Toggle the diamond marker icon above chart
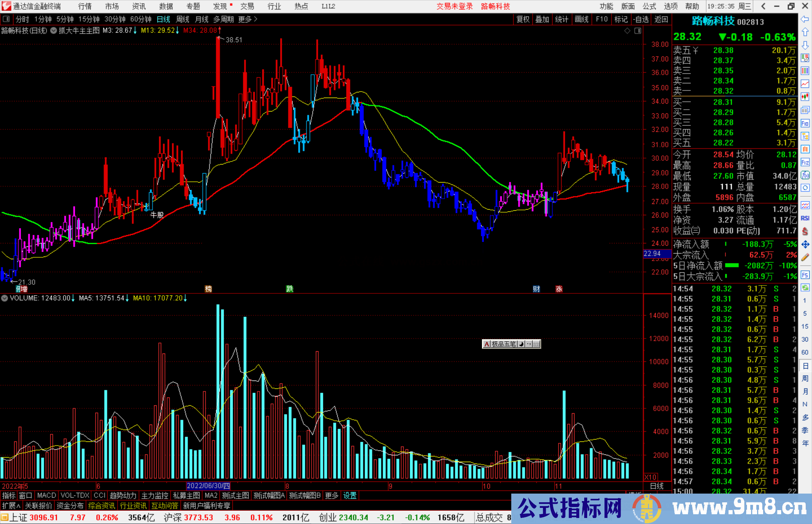 (x=627, y=31)
